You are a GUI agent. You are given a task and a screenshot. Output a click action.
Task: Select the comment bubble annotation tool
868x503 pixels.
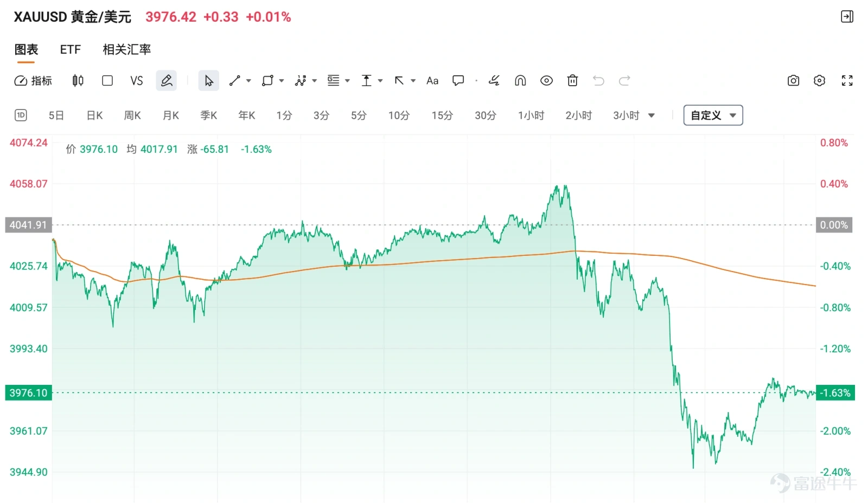pyautogui.click(x=458, y=81)
